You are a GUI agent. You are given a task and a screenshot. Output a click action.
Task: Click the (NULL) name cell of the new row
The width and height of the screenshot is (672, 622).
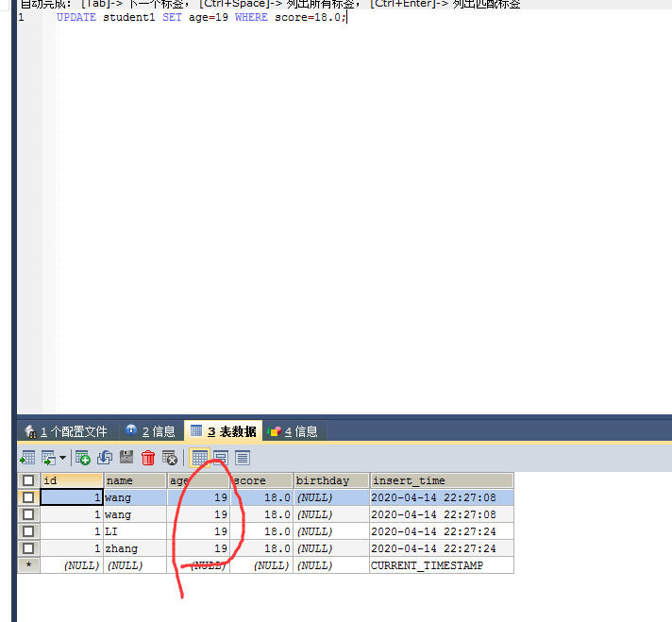[135, 565]
